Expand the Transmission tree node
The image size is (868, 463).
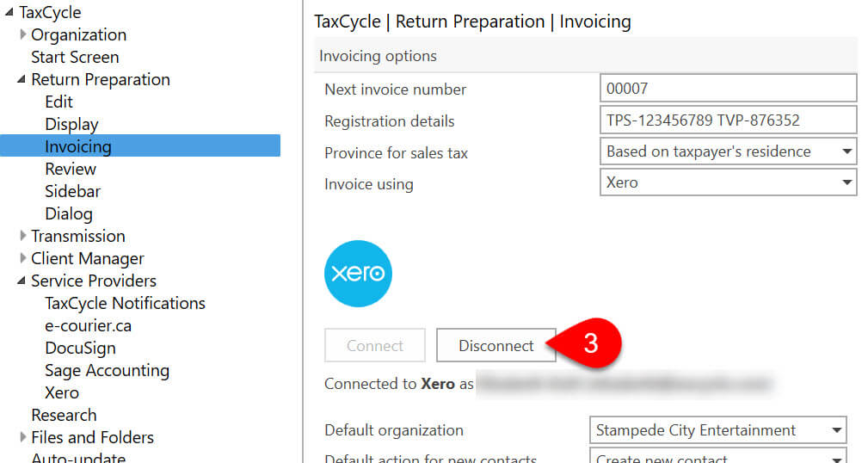(x=23, y=237)
